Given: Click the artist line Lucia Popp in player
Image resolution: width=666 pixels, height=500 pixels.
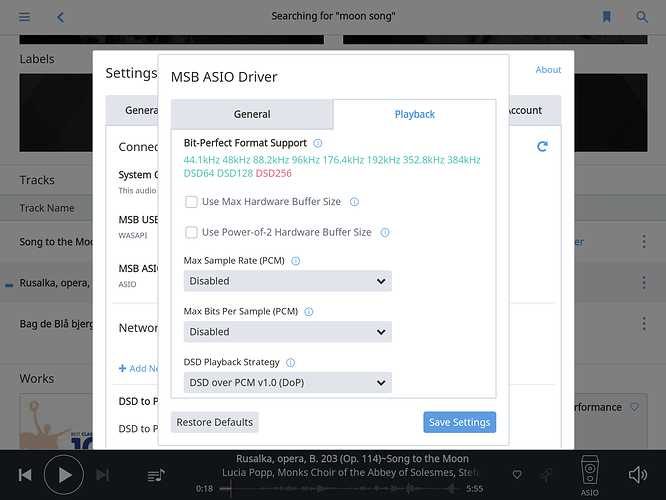Looking at the screenshot, I should click(x=352, y=473).
